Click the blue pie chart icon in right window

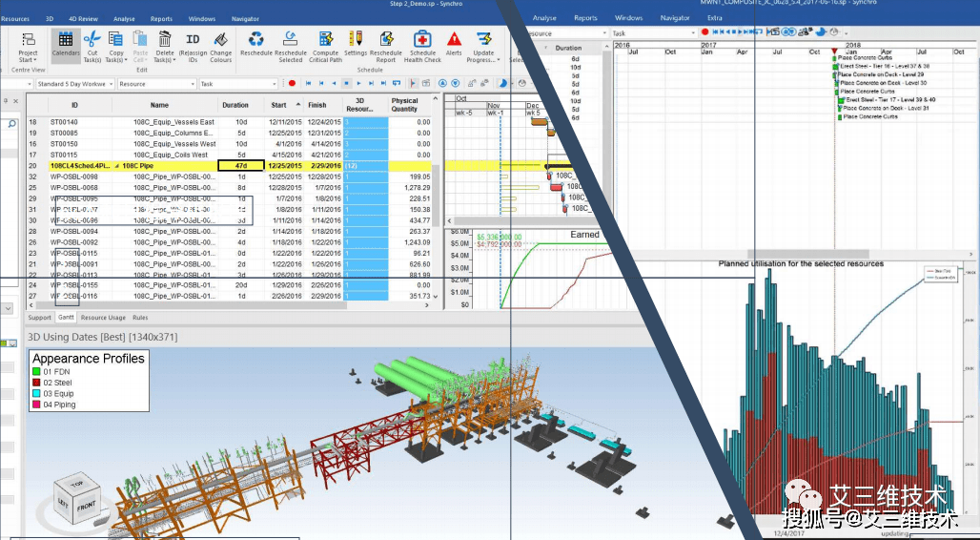click(x=821, y=31)
